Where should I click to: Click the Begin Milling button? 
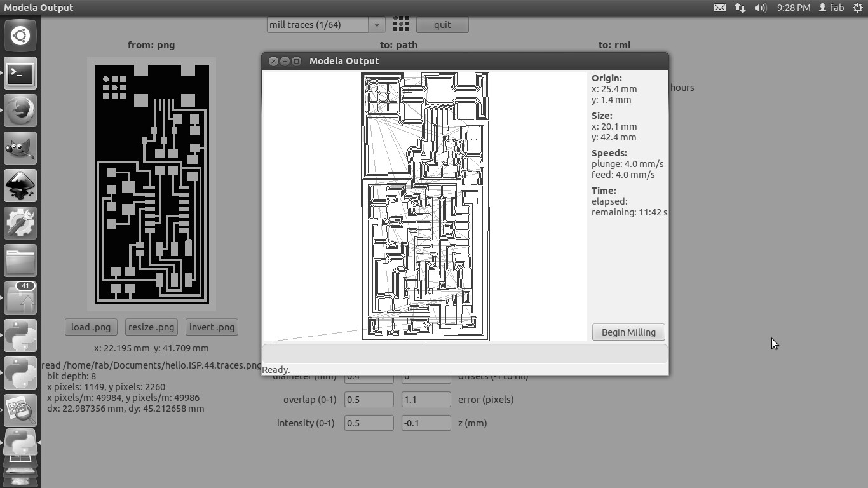628,332
